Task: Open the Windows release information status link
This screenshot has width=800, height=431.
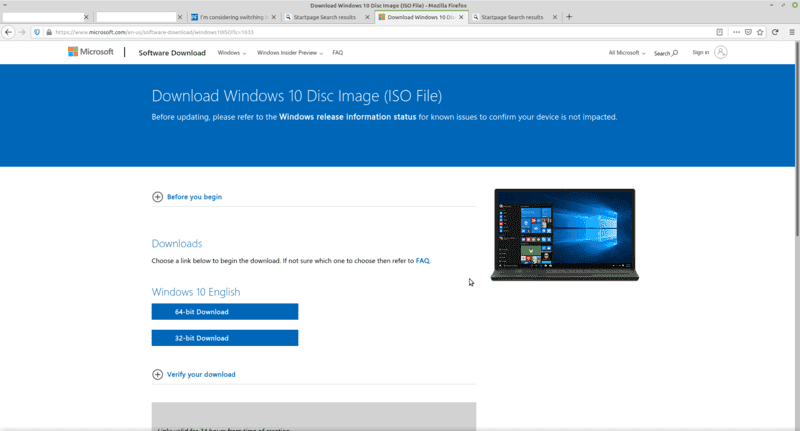Action: point(347,117)
